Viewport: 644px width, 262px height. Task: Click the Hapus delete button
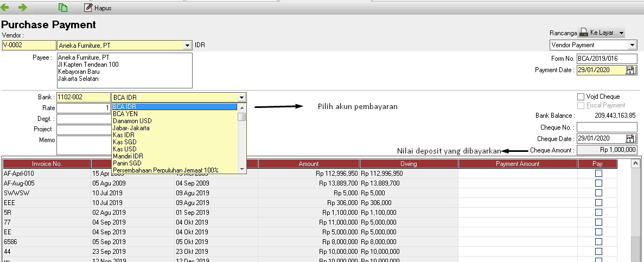click(x=98, y=8)
